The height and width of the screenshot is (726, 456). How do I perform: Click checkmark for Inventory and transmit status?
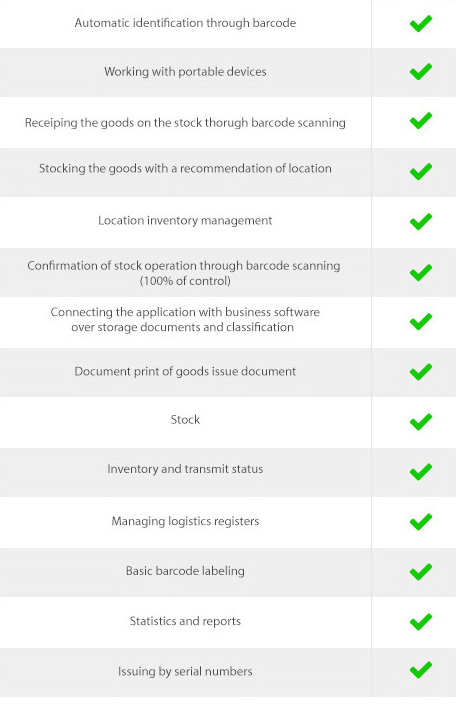[x=421, y=472]
